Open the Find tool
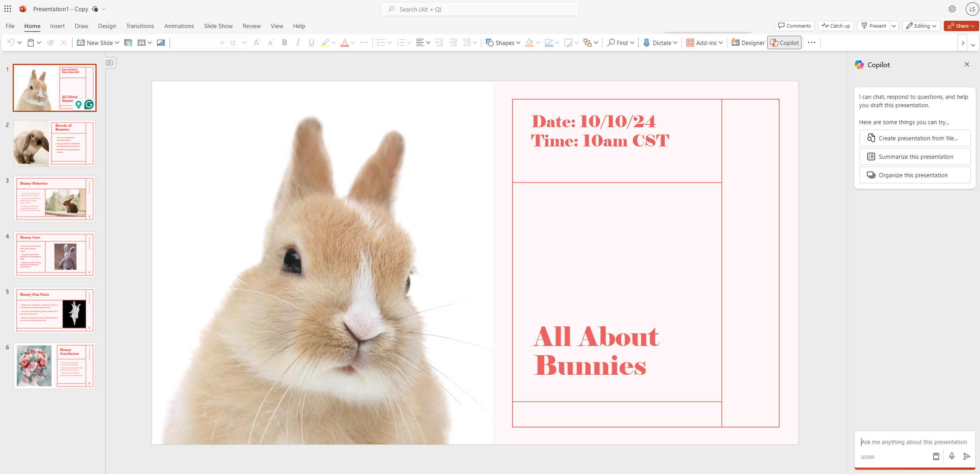Screen dimensions: 980x474 coord(619,42)
